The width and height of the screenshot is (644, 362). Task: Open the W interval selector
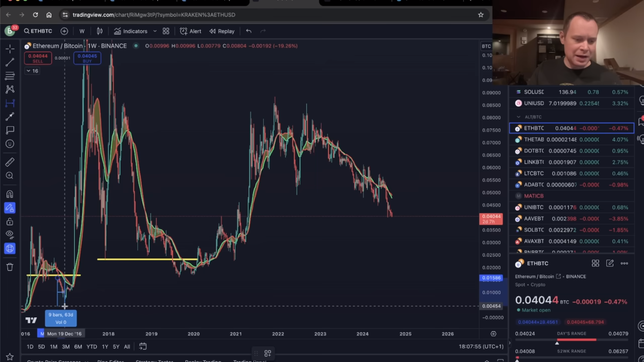pos(82,31)
